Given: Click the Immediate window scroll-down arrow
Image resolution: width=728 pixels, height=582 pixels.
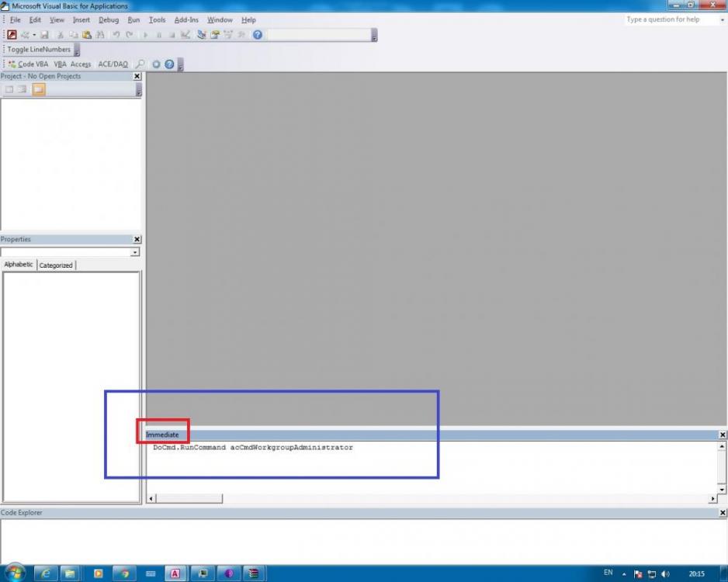Looking at the screenshot, I should [x=722, y=489].
